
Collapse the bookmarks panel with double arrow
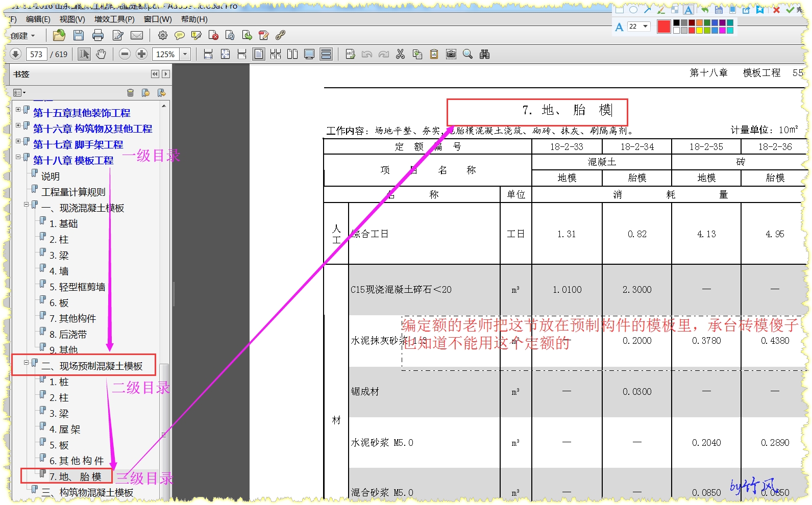pos(155,74)
